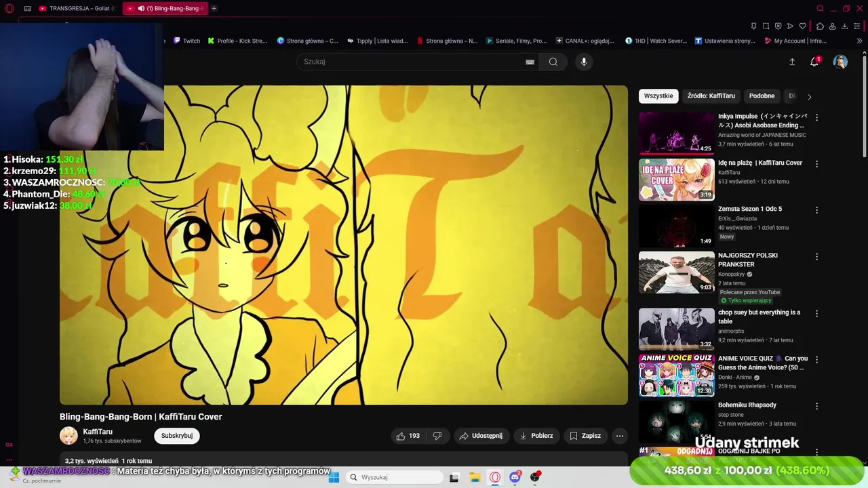The image size is (868, 488).
Task: Open the Twitch bookmark
Action: 187,41
